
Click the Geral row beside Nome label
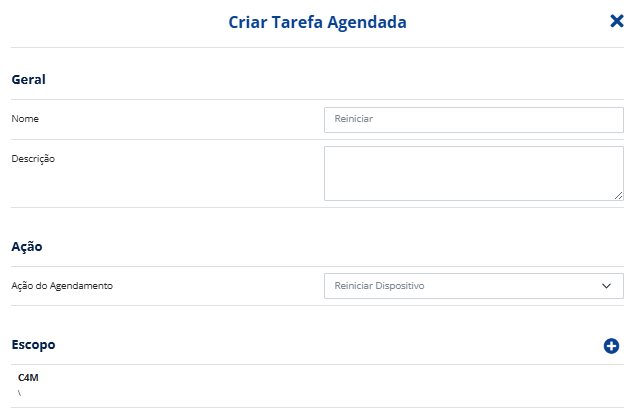point(180,119)
